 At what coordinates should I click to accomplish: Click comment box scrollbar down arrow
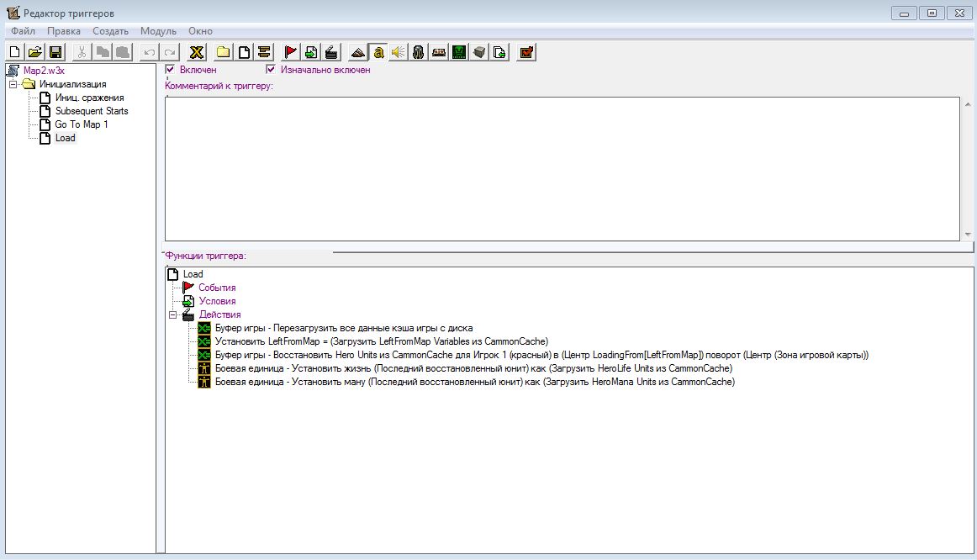(x=968, y=235)
